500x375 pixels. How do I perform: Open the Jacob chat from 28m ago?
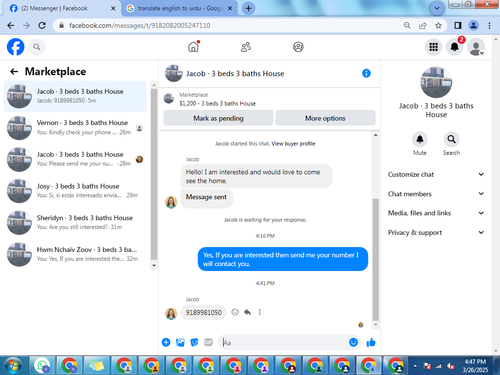pyautogui.click(x=75, y=159)
